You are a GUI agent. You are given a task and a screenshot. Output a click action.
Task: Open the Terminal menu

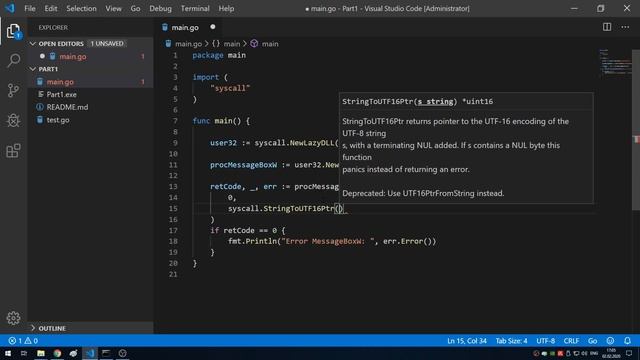click(x=195, y=8)
